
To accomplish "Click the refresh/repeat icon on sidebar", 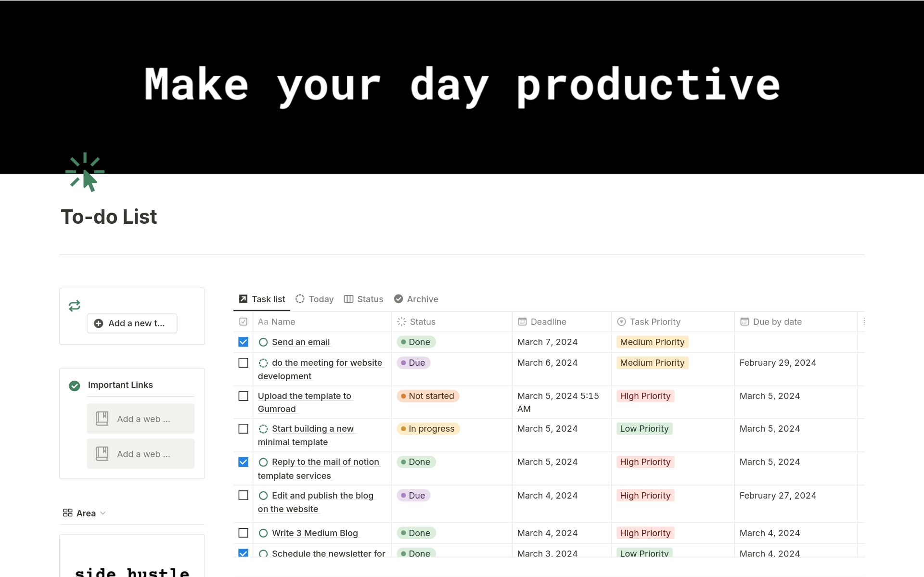I will point(75,305).
